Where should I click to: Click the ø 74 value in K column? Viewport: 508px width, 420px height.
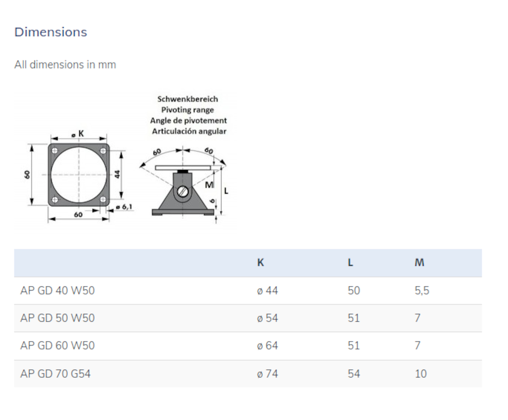267,374
